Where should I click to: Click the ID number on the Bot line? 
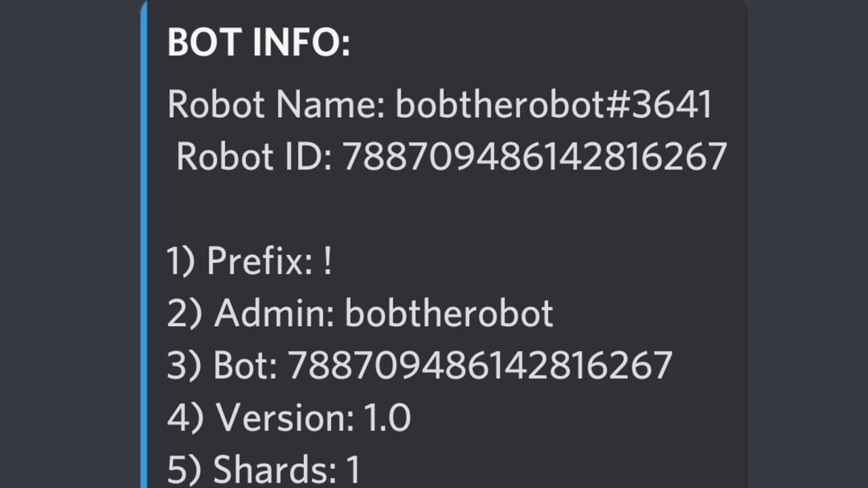pos(479,365)
